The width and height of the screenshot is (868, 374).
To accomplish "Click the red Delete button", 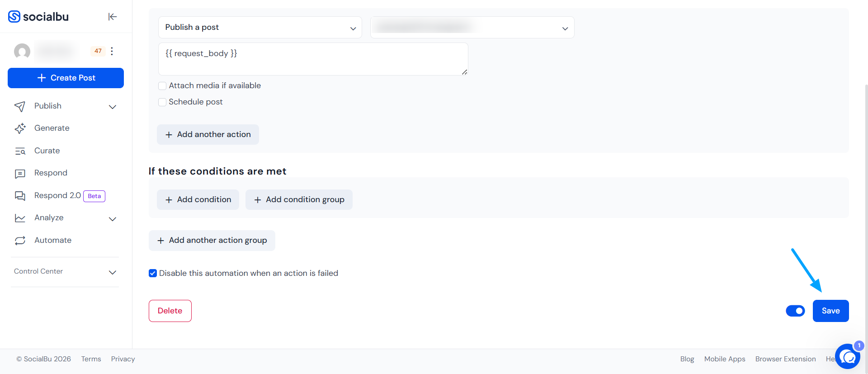I will pyautogui.click(x=170, y=311).
